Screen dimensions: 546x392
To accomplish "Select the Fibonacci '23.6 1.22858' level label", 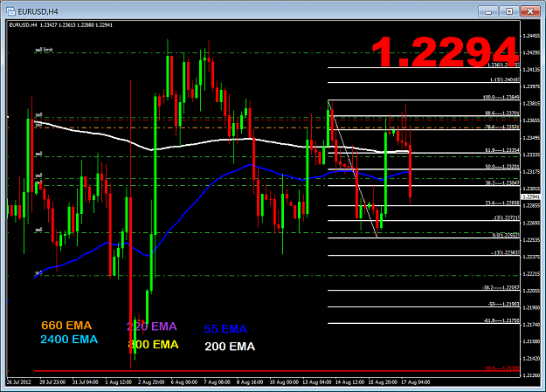I will [502, 203].
